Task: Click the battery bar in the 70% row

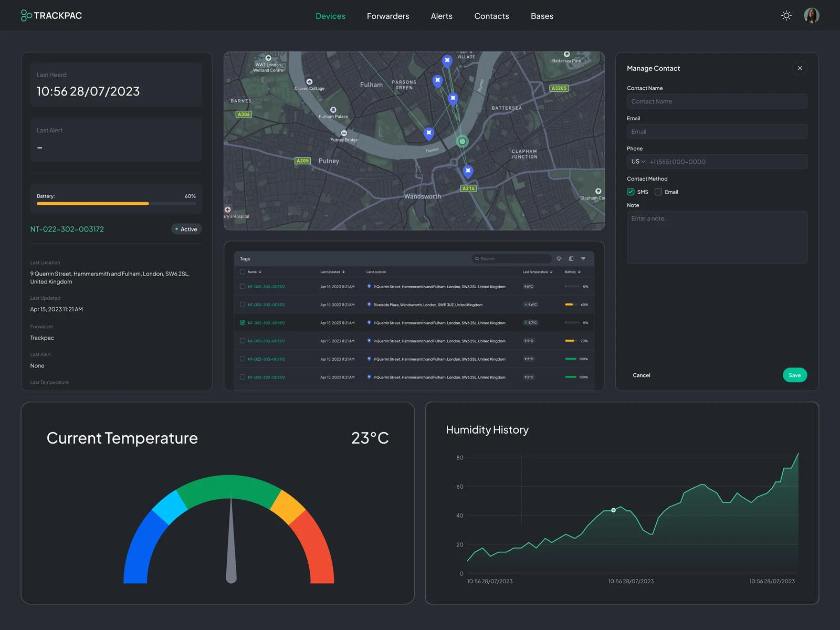Action: (572, 341)
